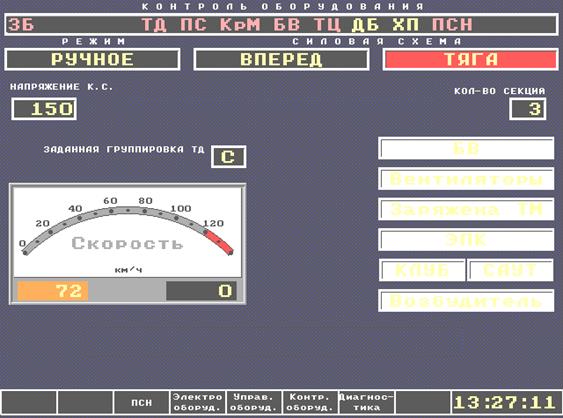Click the КОНТРОЛЬ ОБОРУДОВАНИЯ title
This screenshot has width=563, height=418.
click(283, 6)
